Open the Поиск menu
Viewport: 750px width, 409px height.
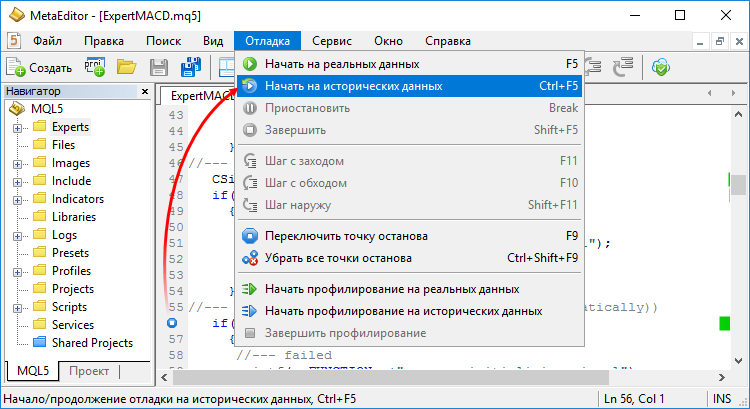164,41
